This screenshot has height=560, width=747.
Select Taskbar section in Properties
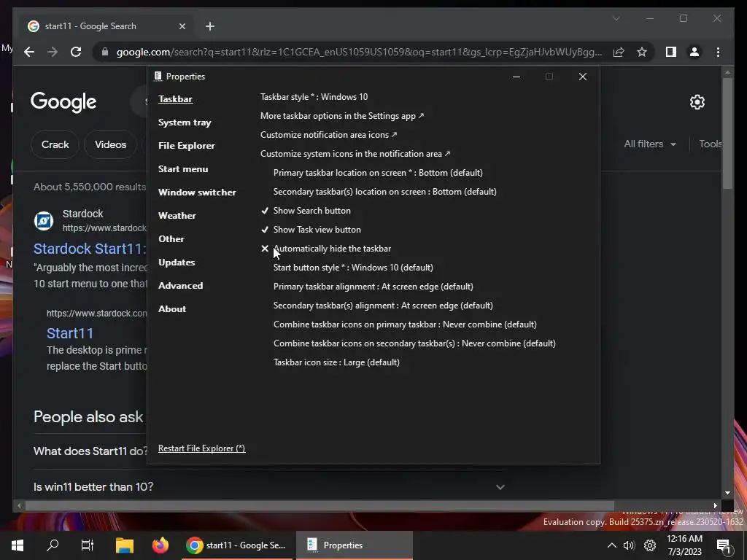(175, 99)
